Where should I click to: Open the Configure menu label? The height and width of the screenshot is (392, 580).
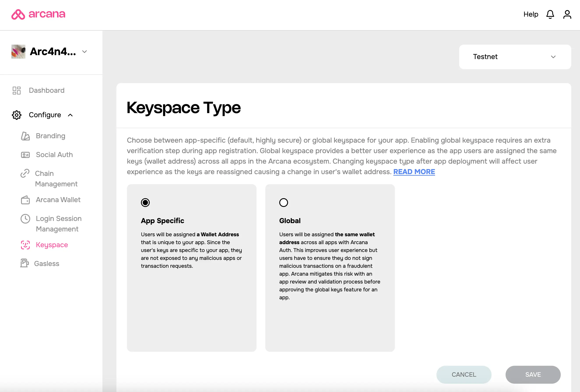pyautogui.click(x=45, y=115)
